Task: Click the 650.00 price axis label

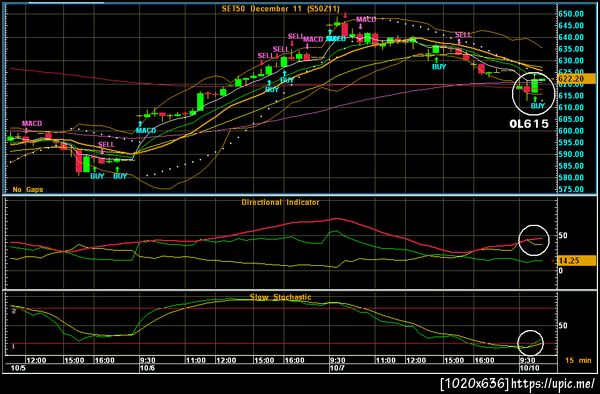Action: pyautogui.click(x=571, y=14)
